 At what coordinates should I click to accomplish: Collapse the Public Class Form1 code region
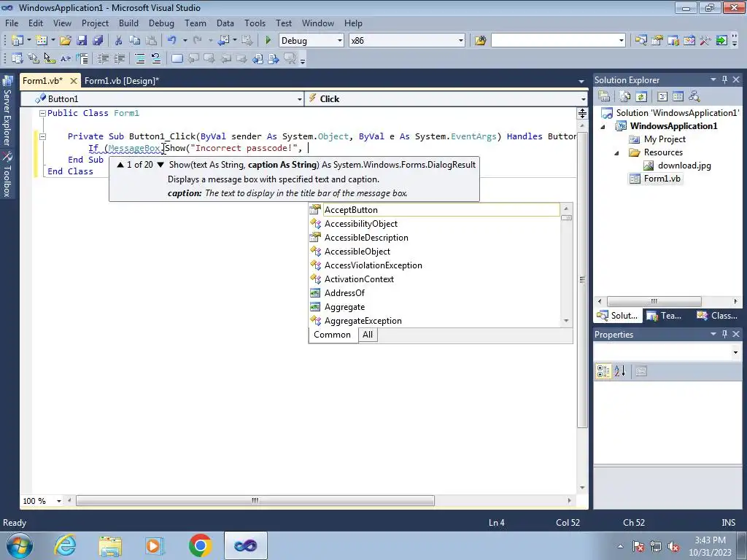click(x=42, y=113)
